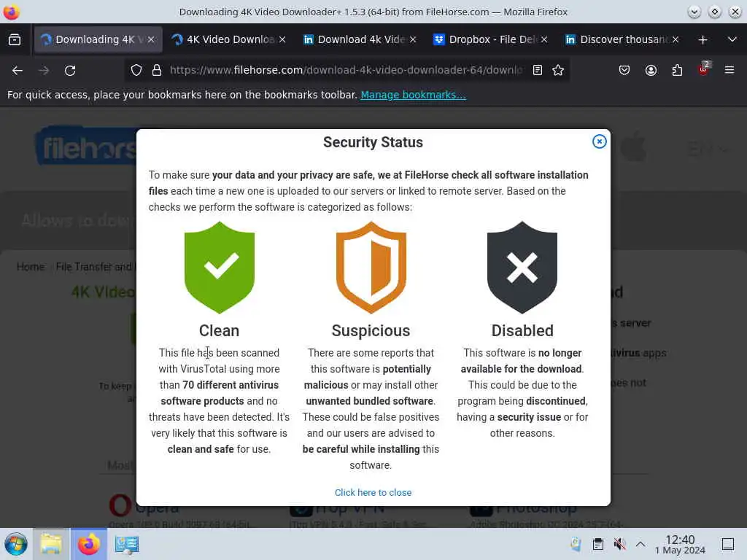Click the green Clean shield icon

point(220,268)
